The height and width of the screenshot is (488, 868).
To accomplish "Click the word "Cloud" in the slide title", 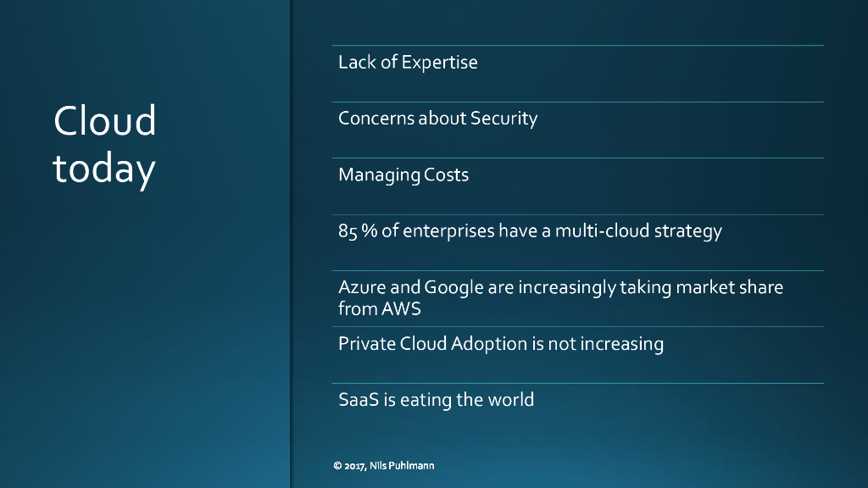I will pyautogui.click(x=105, y=121).
